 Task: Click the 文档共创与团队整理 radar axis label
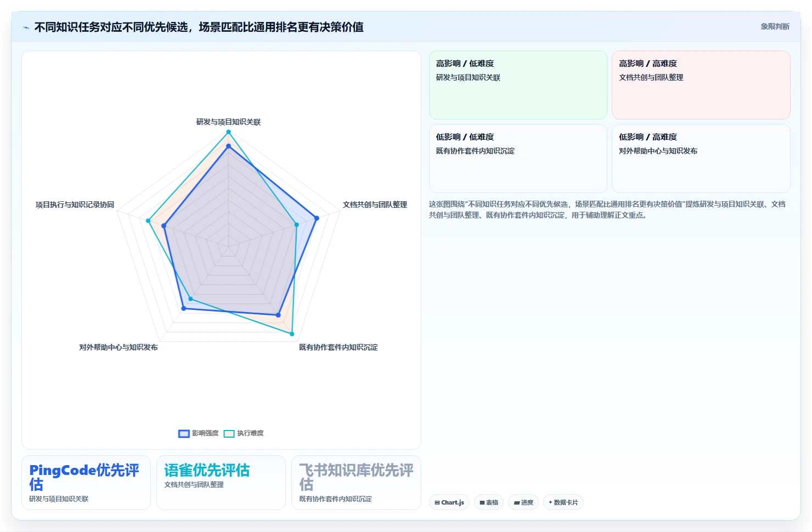pos(375,205)
